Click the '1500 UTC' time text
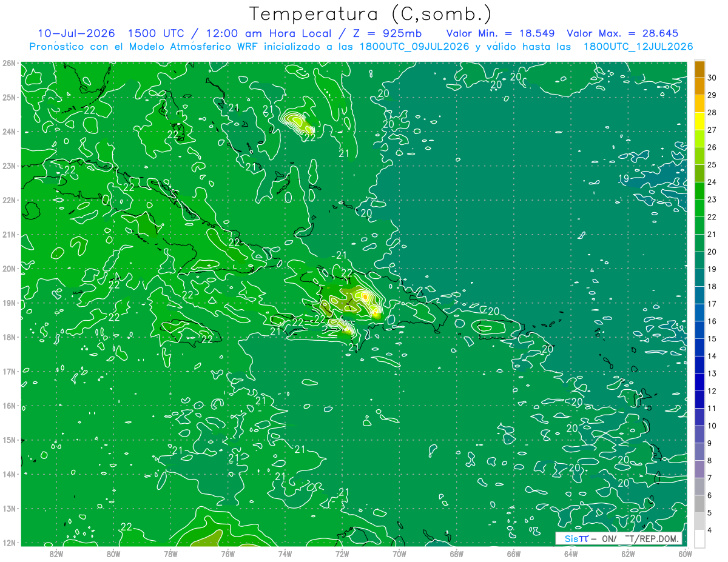728x562 pixels. pos(155,33)
